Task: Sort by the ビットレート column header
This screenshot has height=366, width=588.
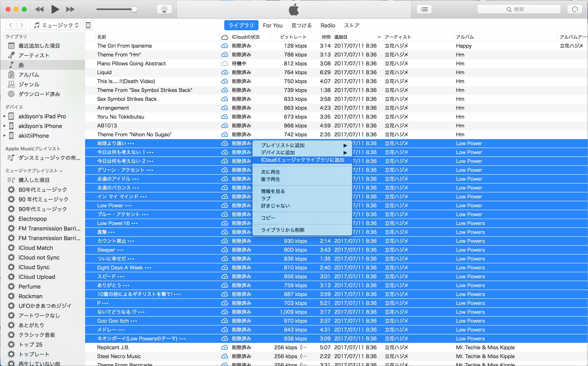Action: pyautogui.click(x=290, y=37)
